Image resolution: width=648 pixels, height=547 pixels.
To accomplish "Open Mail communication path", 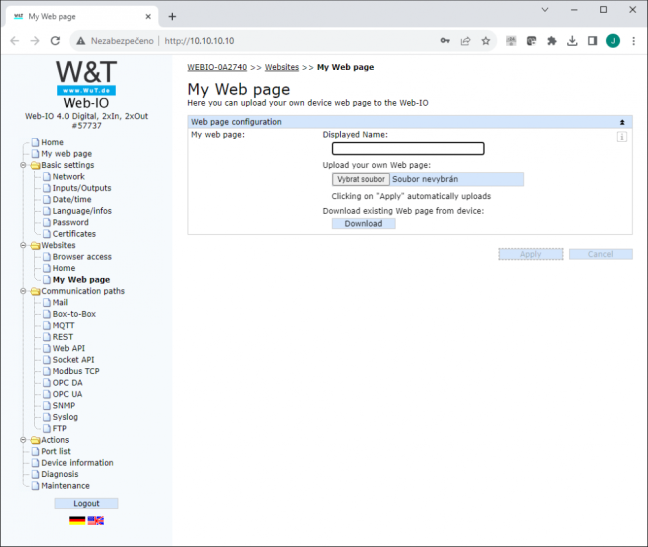I will coord(60,302).
